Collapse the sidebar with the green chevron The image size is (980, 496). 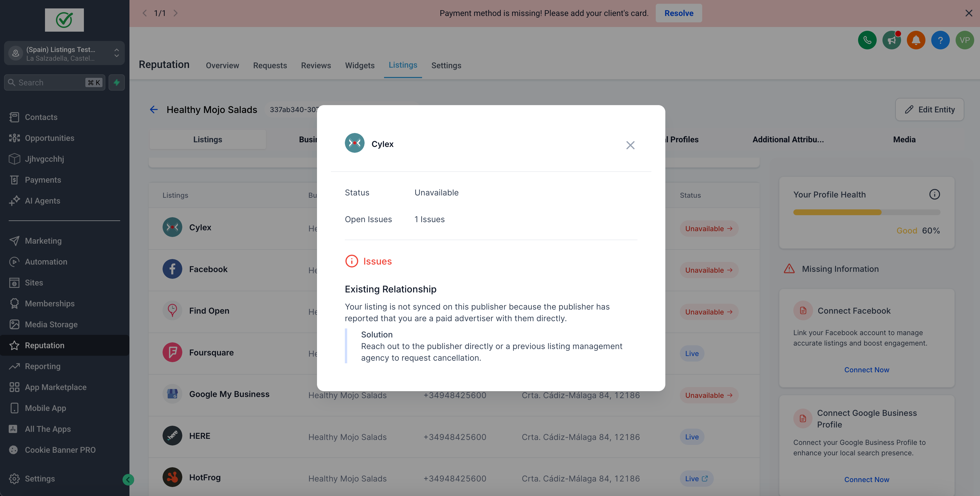click(x=128, y=479)
